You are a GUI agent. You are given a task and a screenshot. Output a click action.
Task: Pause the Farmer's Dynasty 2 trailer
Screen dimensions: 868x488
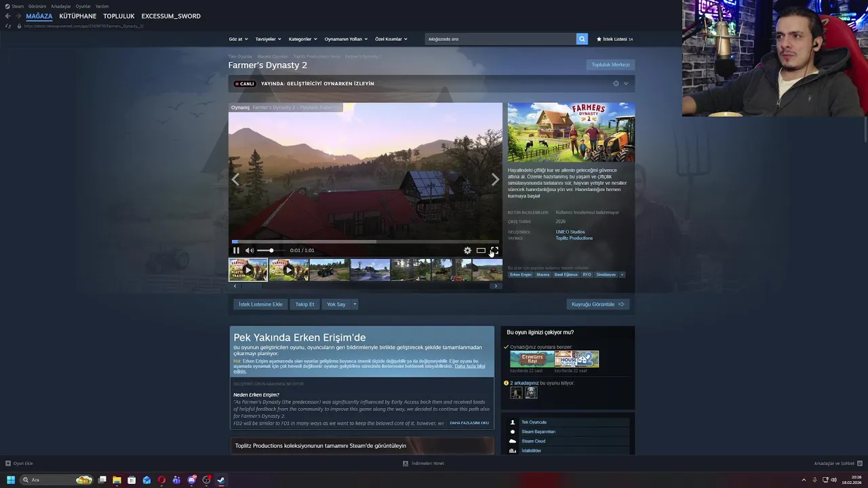tap(236, 250)
